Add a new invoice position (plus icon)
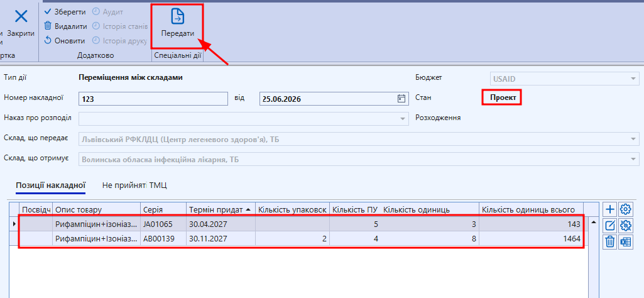Image resolution: width=644 pixels, height=298 pixels. [x=610, y=209]
